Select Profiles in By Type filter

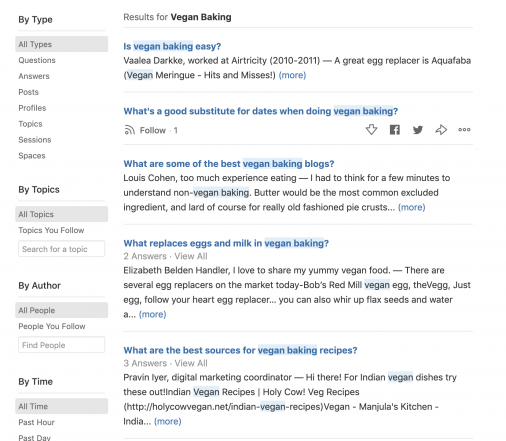32,108
